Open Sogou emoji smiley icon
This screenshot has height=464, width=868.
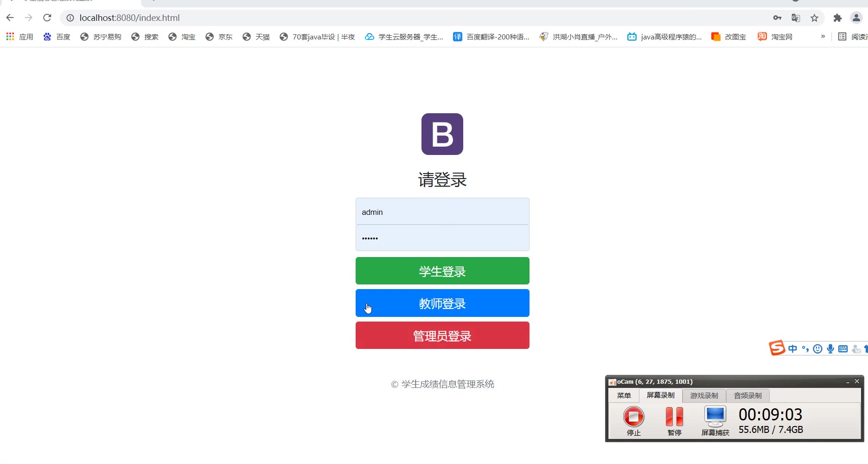818,349
